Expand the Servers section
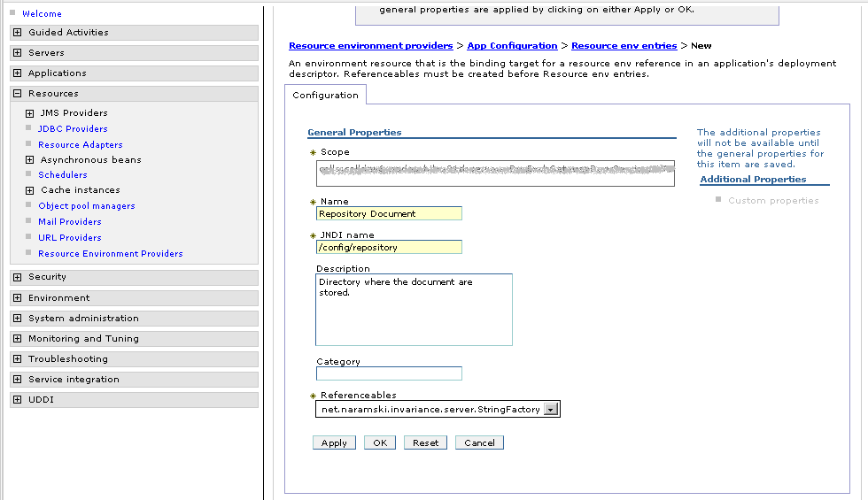Viewport: 868px width, 500px height. (18, 53)
